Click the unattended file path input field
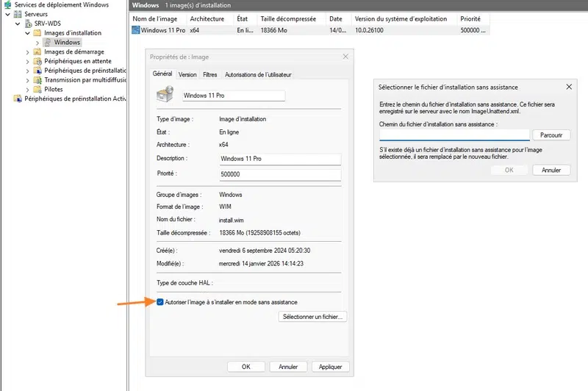The image size is (588, 391). click(x=453, y=135)
